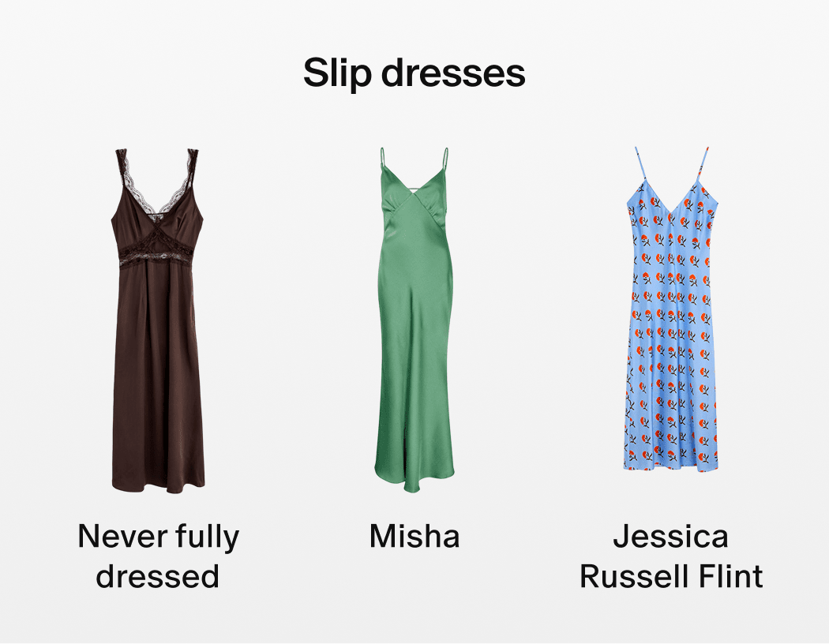829x644 pixels.
Task: Click the hem of the brown dress
Action: (x=158, y=484)
